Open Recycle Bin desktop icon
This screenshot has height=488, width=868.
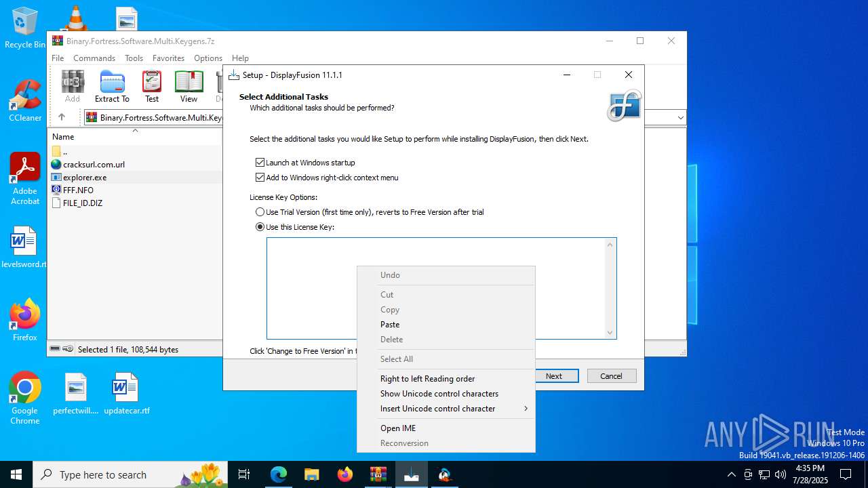25,28
